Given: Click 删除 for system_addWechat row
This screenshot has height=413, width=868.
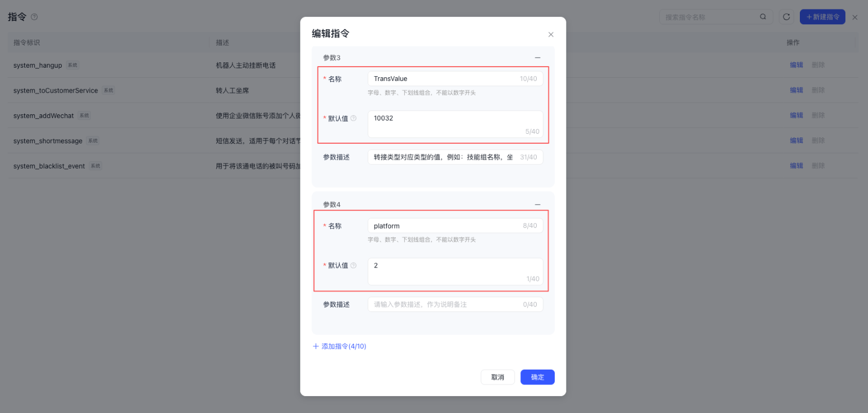Looking at the screenshot, I should (818, 115).
